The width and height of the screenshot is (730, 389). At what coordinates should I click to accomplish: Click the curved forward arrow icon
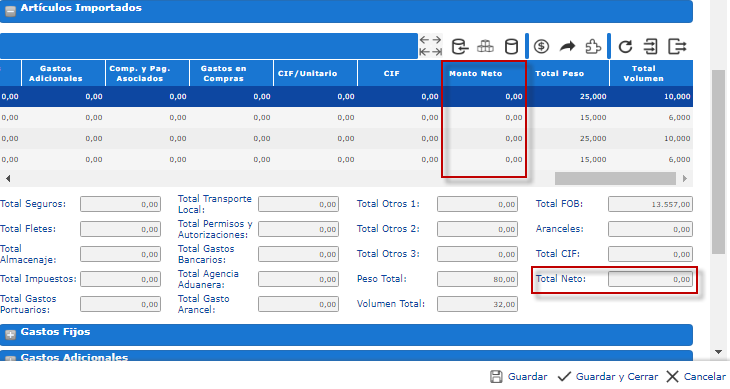567,46
